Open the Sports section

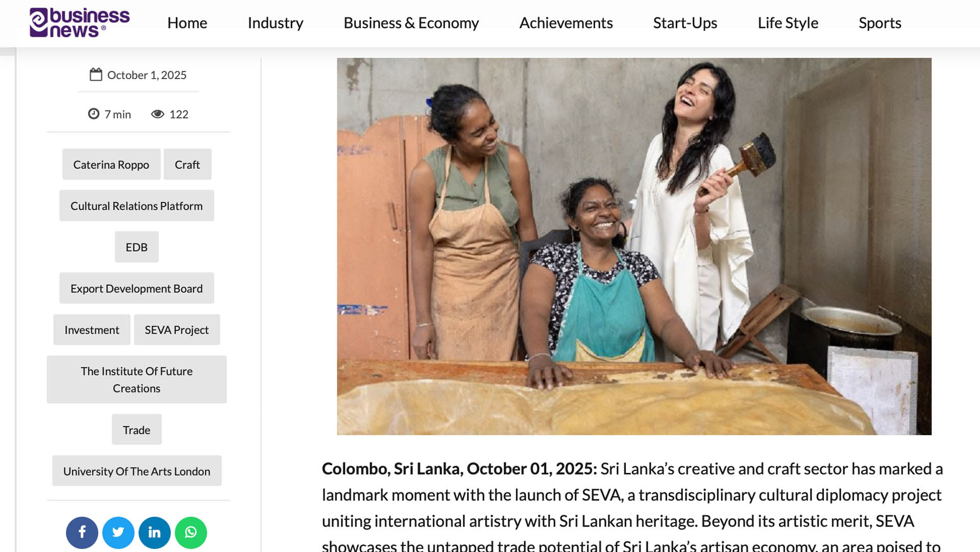click(x=879, y=23)
